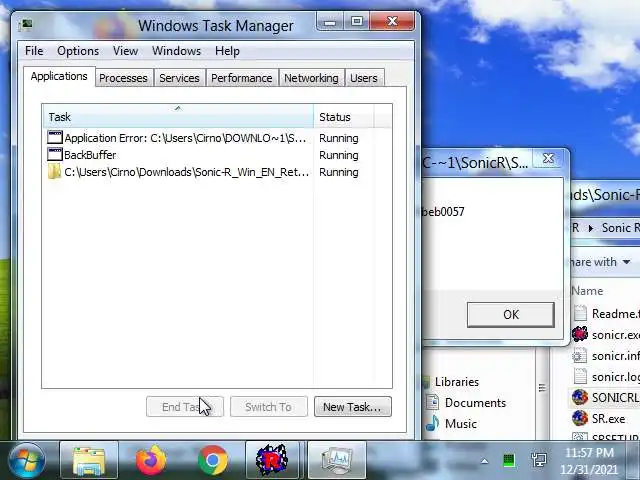
Task: Select the BackBuffer task icon
Action: (x=55, y=155)
